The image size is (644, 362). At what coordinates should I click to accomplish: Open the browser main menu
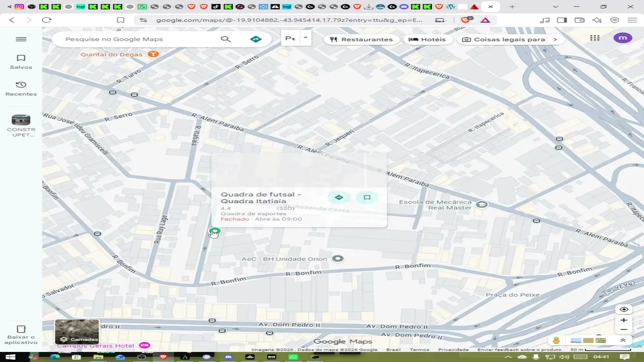point(632,20)
